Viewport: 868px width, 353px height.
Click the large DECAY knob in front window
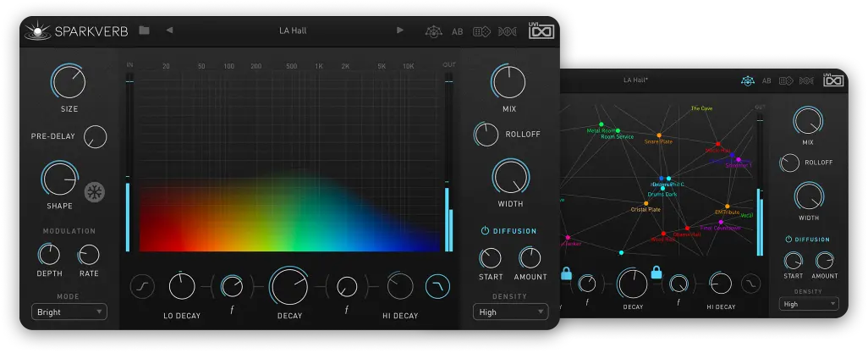pyautogui.click(x=289, y=286)
